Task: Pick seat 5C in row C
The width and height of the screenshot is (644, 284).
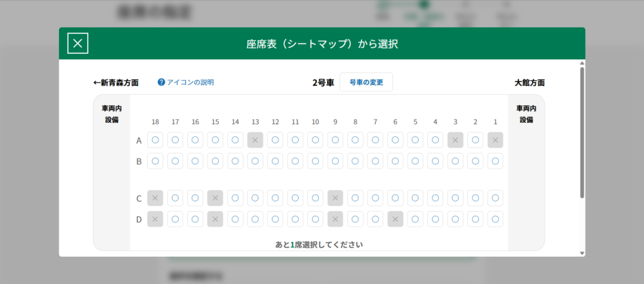Action: click(415, 198)
